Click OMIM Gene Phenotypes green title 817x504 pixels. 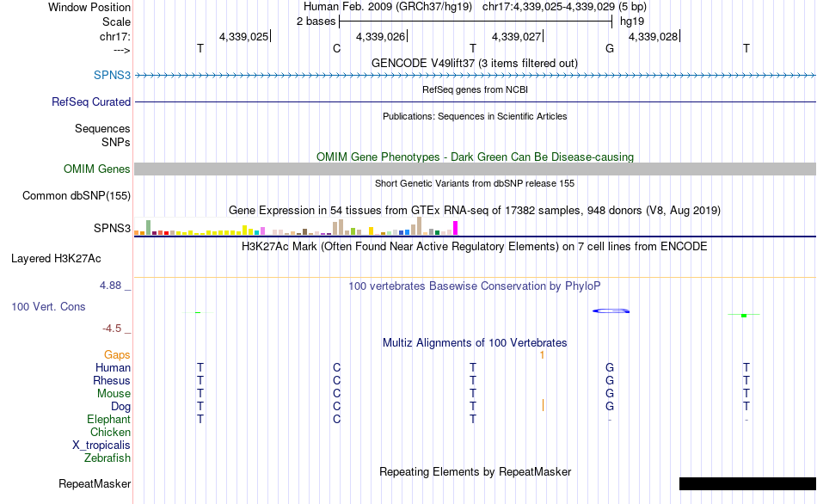pyautogui.click(x=475, y=157)
